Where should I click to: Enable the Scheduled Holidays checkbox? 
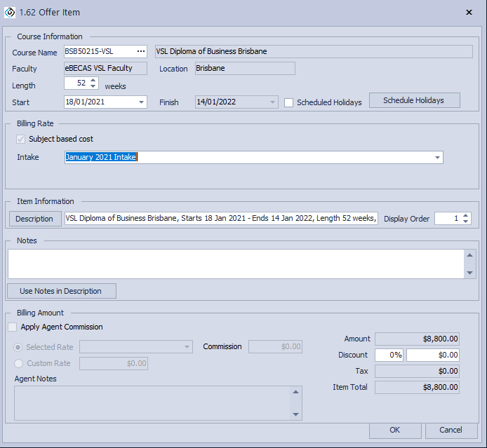click(x=289, y=102)
